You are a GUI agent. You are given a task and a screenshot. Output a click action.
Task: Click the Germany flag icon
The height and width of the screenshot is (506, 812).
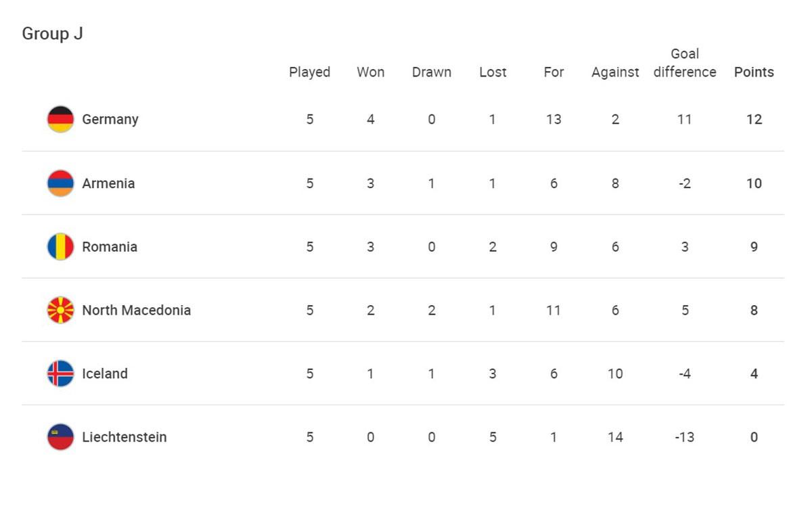click(x=60, y=119)
